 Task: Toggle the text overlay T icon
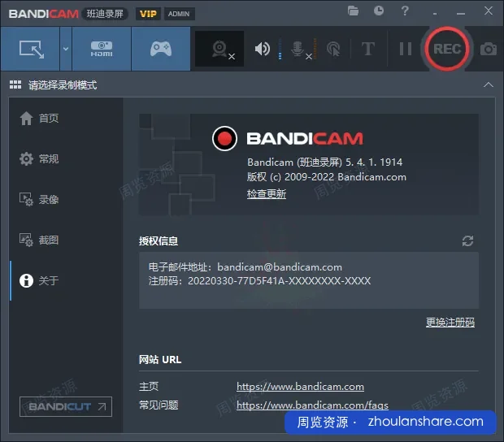tap(368, 49)
